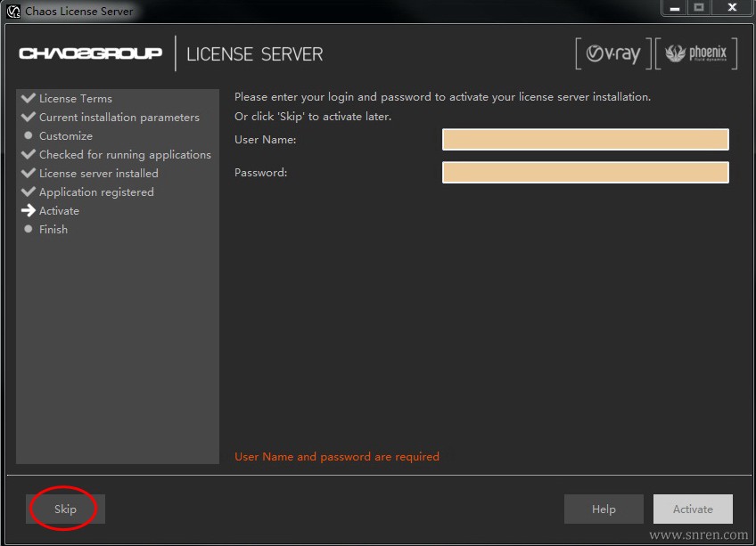The image size is (756, 546).
Task: Click checkmark beside Application registered
Action: [29, 192]
